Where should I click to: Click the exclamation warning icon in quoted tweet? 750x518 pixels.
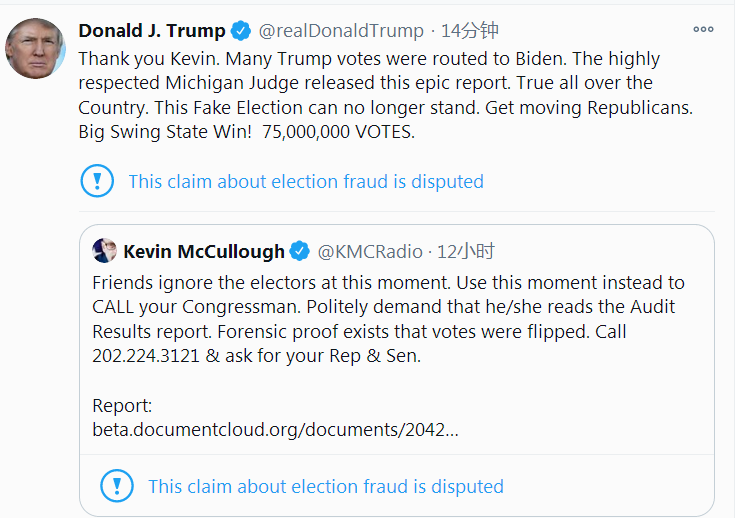(117, 487)
